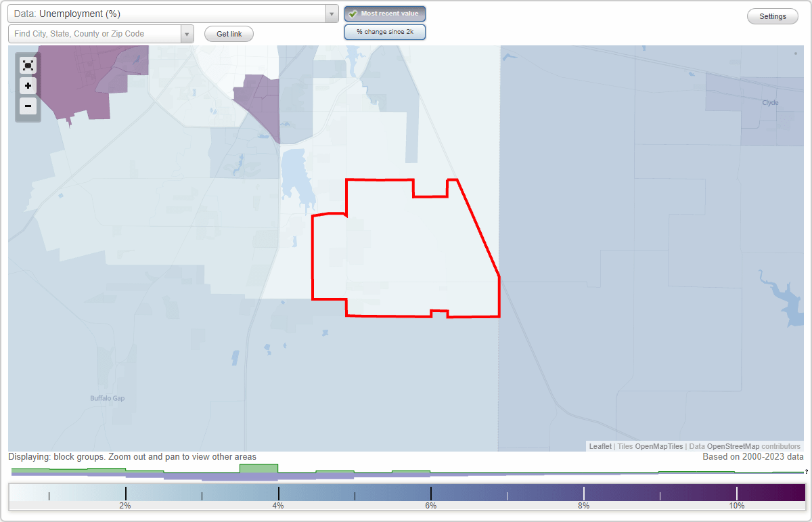Click the full extent map icon
812x522 pixels.
28,65
